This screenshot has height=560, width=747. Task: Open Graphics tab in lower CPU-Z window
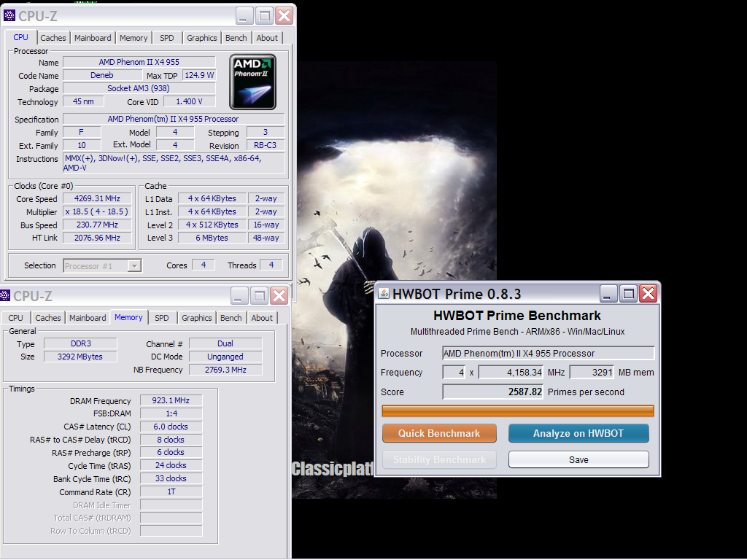click(197, 318)
